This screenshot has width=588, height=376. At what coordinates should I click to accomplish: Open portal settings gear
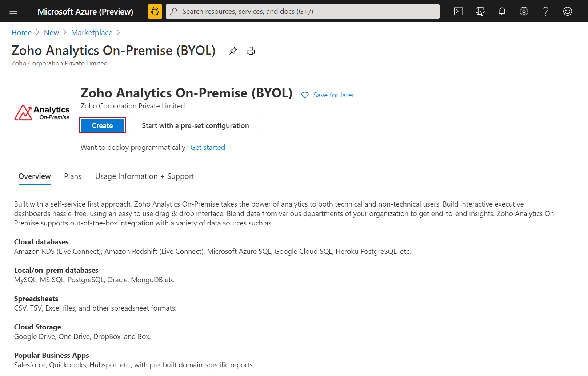(x=524, y=11)
